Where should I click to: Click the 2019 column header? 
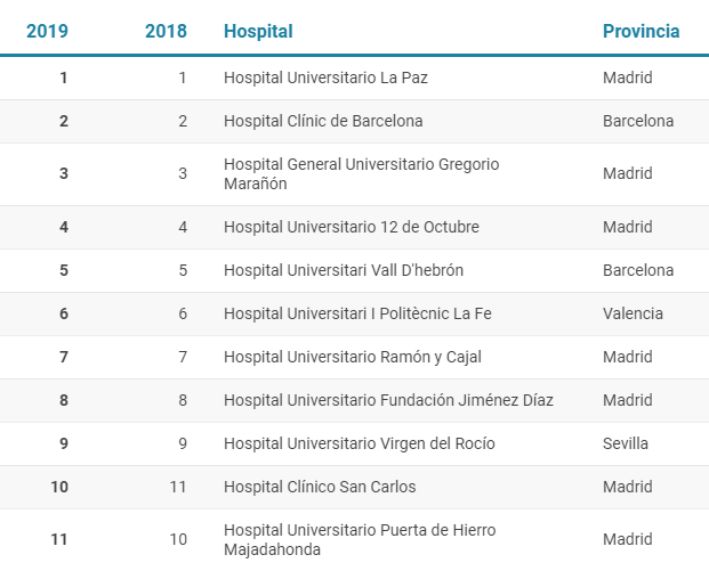pos(47,31)
